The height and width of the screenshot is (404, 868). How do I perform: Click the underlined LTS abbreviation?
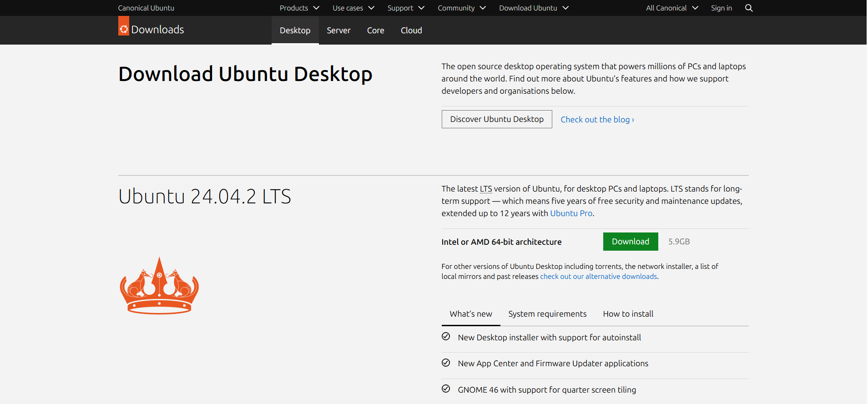[x=486, y=188]
